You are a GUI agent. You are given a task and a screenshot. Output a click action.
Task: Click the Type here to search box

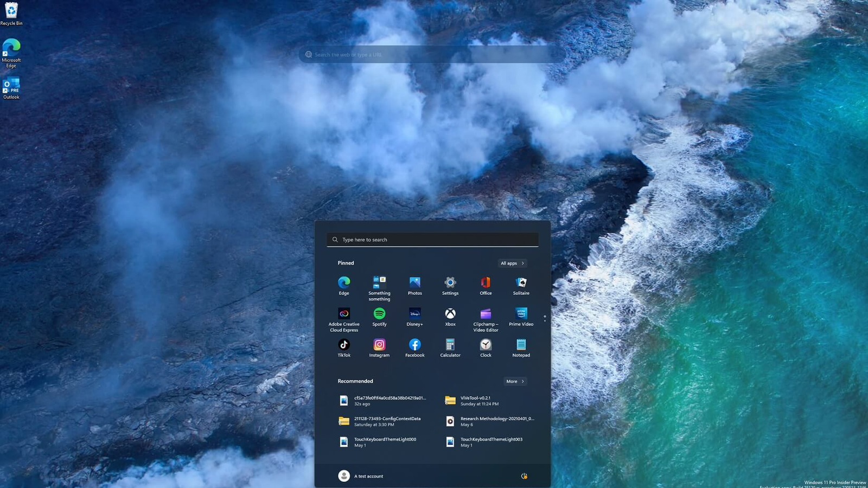433,240
